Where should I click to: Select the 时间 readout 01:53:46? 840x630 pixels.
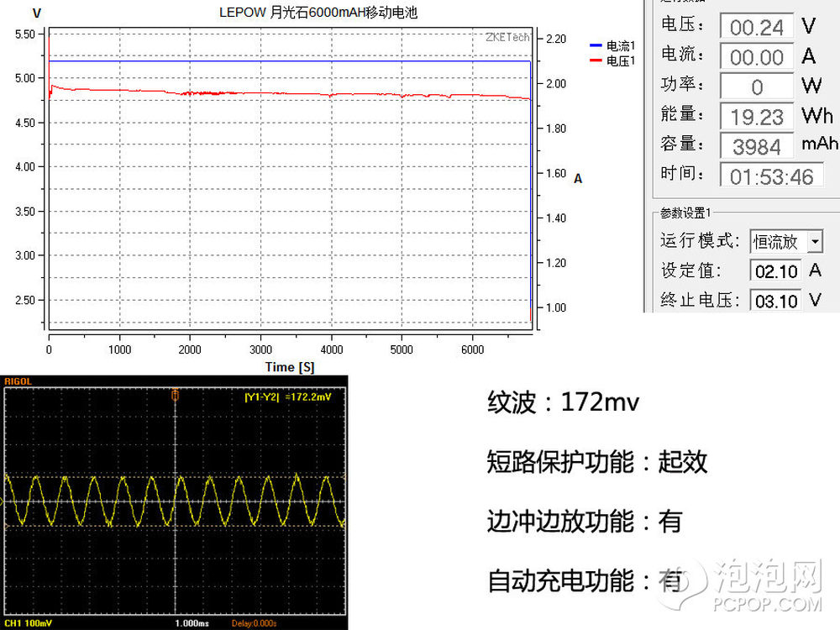[x=771, y=176]
